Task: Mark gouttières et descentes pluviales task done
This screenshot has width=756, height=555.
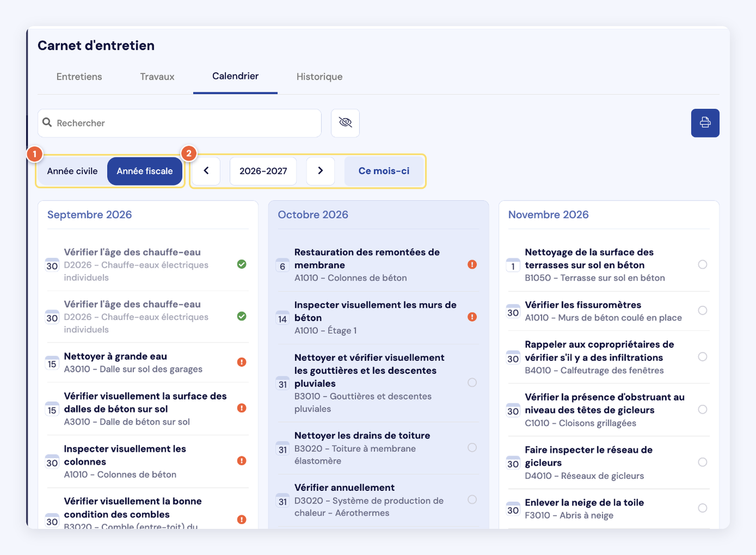Action: [472, 383]
